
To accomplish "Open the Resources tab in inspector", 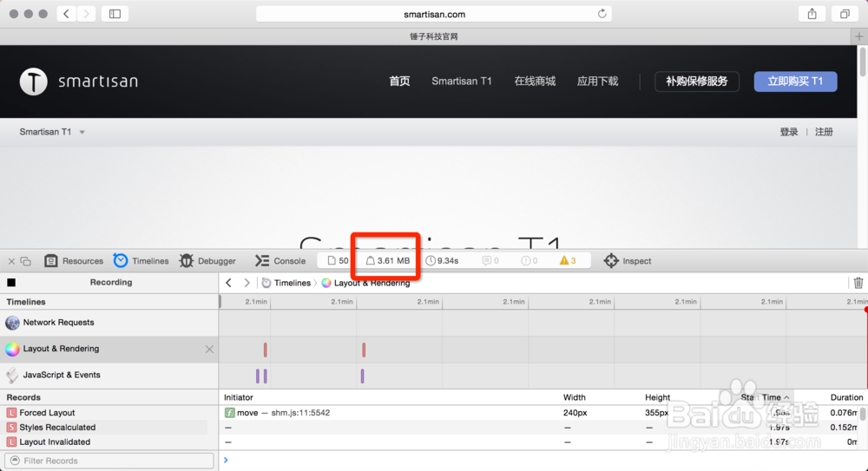I will click(x=74, y=261).
